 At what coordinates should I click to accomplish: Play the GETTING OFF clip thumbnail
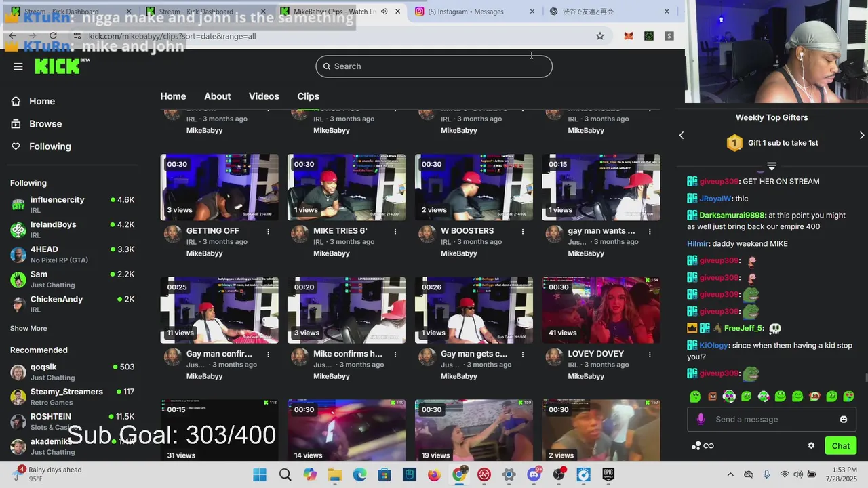[x=219, y=187]
